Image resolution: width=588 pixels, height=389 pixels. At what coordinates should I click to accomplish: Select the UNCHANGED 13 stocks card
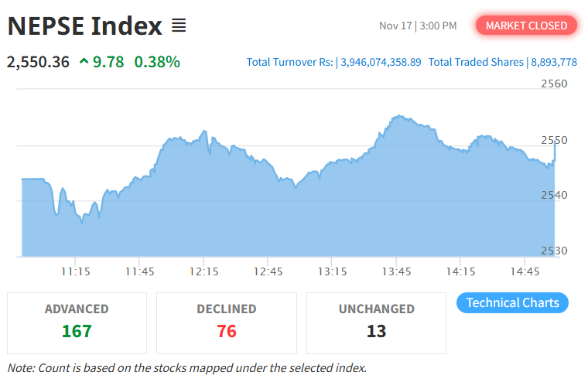point(376,322)
